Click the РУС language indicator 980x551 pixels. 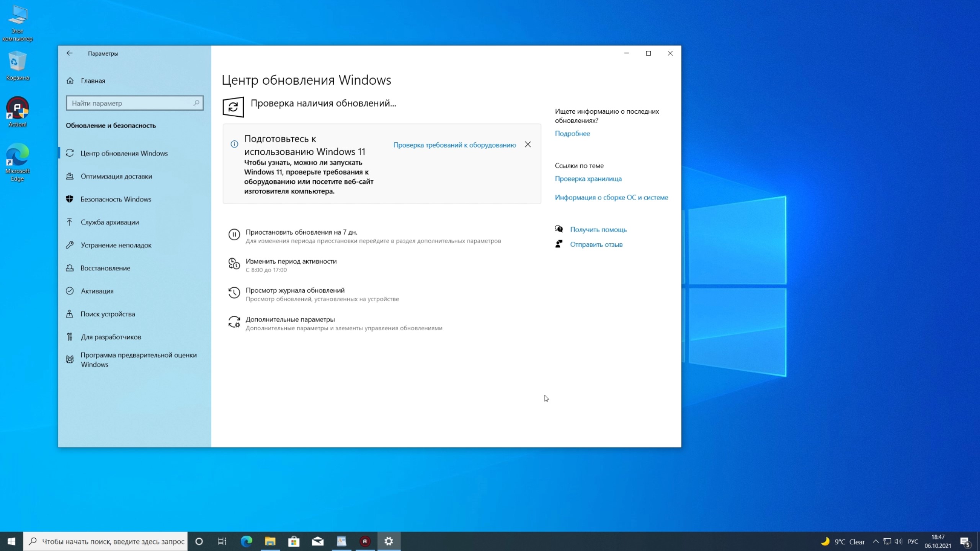tap(913, 541)
